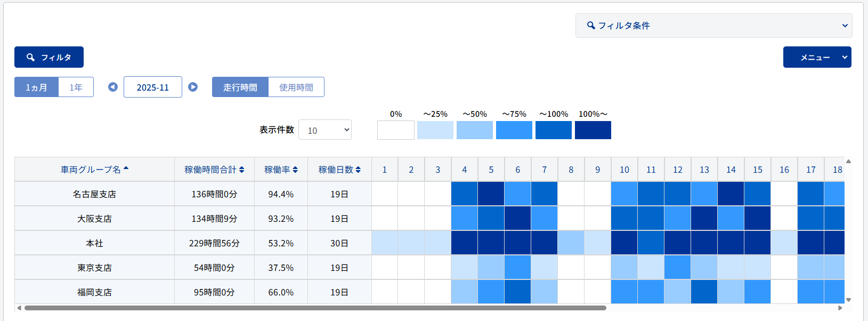Sort table by 稼働率 column
Image resolution: width=868 pixels, height=321 pixels.
pyautogui.click(x=281, y=170)
